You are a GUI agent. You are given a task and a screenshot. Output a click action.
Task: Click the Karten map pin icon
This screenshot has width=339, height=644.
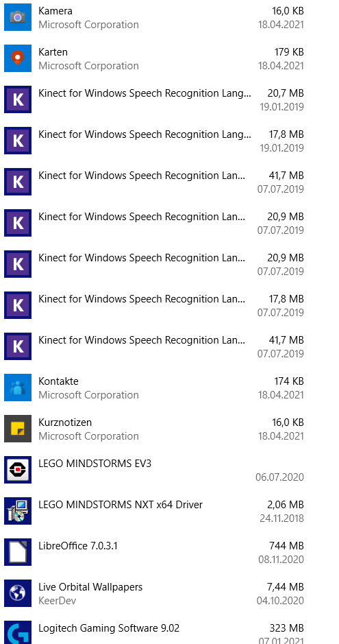click(x=18, y=58)
